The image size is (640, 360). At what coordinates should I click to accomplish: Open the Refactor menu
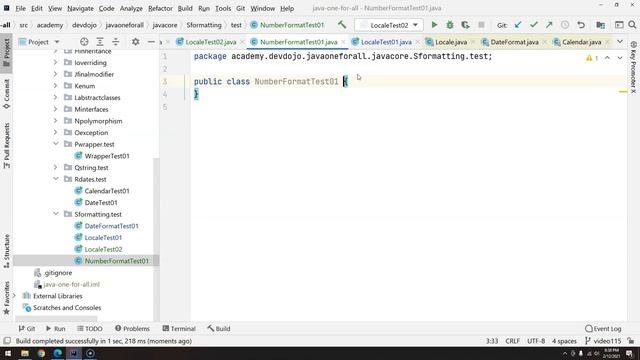[160, 8]
